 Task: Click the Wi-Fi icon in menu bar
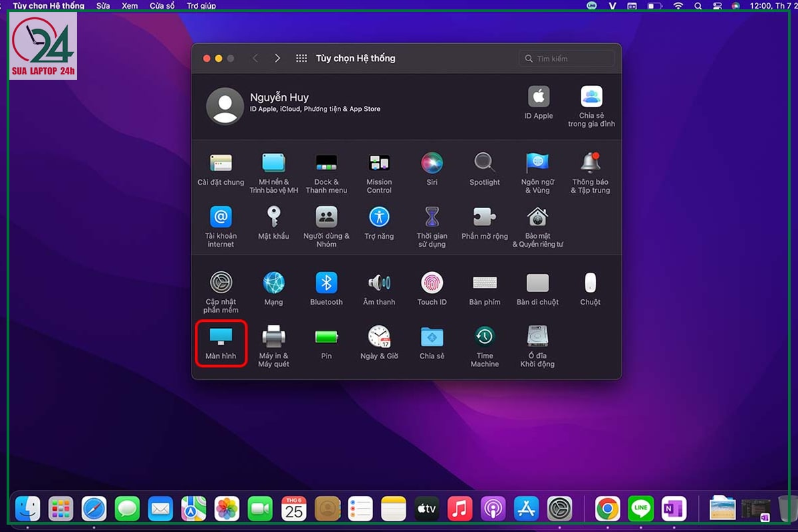pos(678,5)
